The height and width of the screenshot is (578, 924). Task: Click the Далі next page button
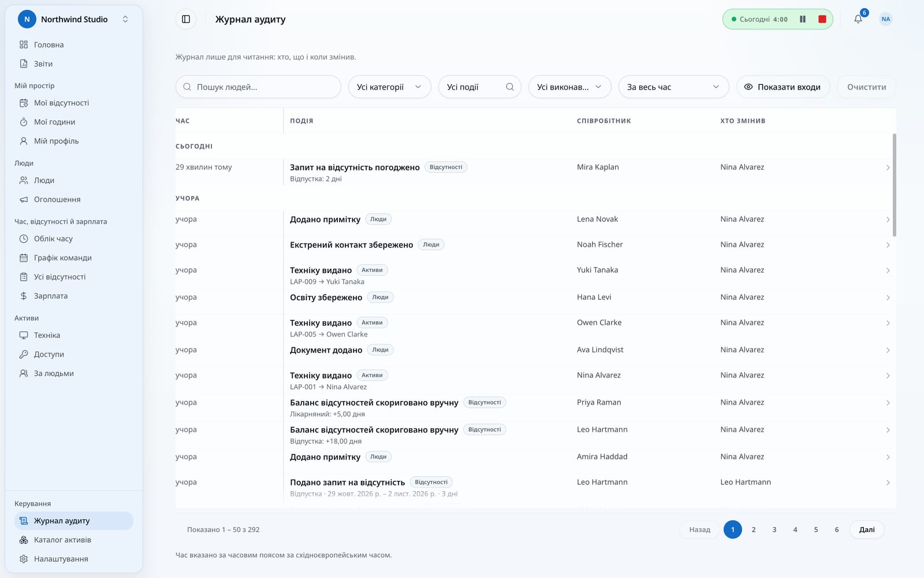coord(867,529)
